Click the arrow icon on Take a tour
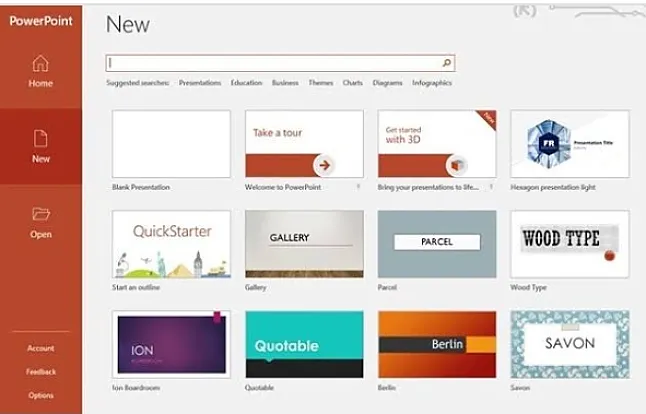The width and height of the screenshot is (646, 414). click(x=324, y=165)
